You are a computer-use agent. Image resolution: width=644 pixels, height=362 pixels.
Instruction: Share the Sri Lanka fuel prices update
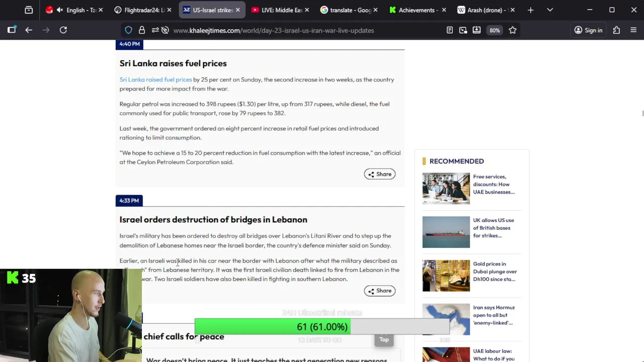(x=380, y=174)
